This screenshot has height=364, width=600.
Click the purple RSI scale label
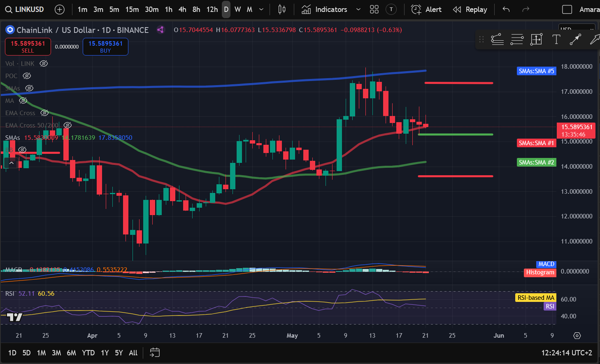(x=550, y=306)
